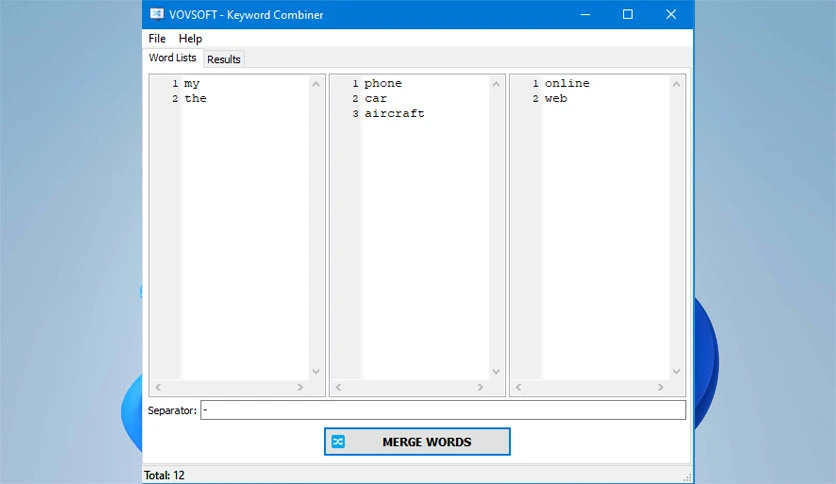The width and height of the screenshot is (836, 484).
Task: Click scroll right arrow in first word list
Action: click(300, 388)
